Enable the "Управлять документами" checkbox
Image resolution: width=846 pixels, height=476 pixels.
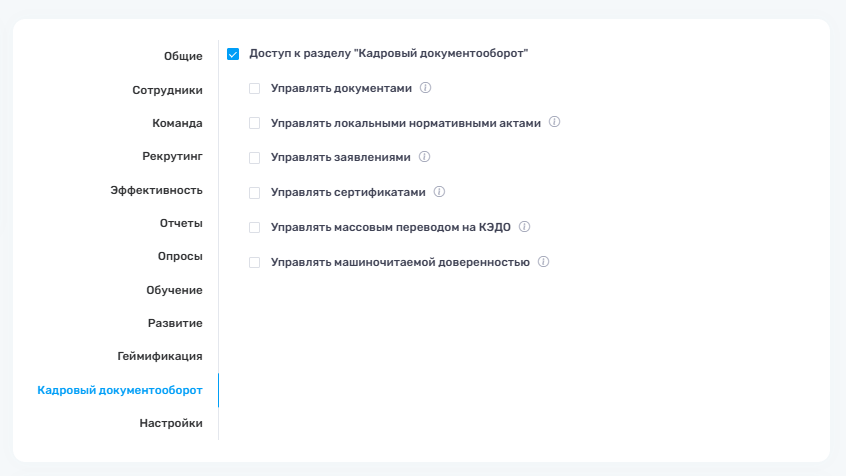pyautogui.click(x=255, y=89)
